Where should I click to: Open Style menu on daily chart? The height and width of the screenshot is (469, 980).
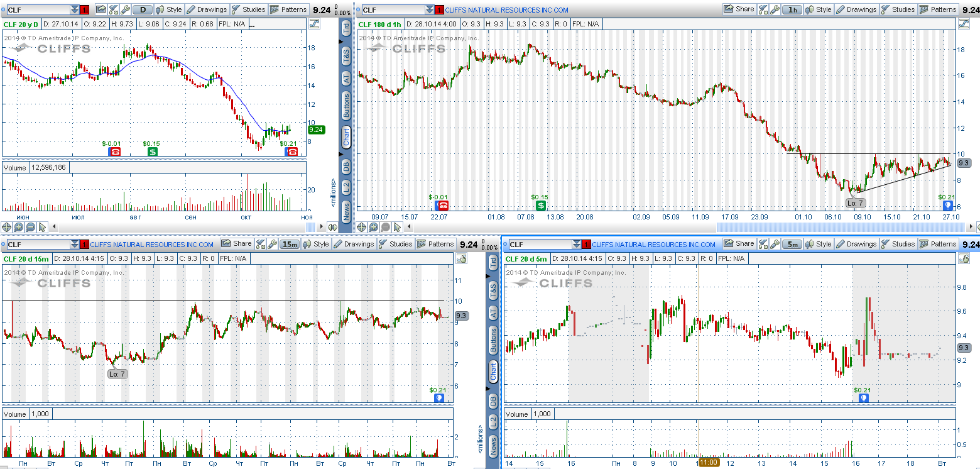pos(169,9)
